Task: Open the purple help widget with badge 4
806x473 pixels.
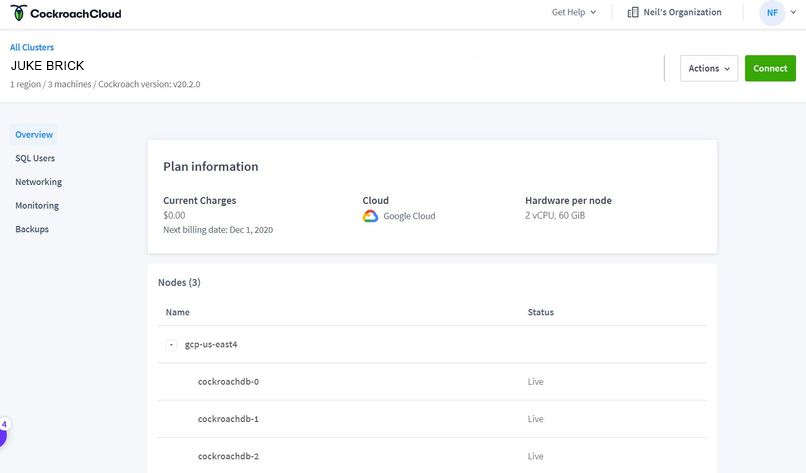Action: 3,432
